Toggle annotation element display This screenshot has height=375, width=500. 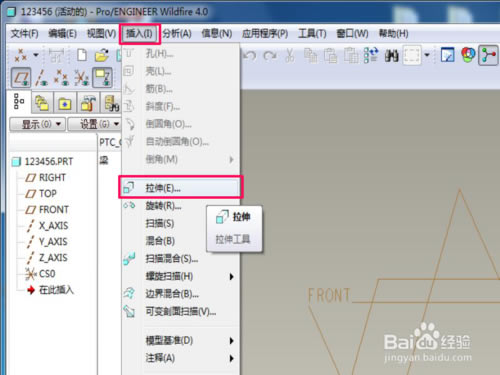pyautogui.click(x=102, y=78)
